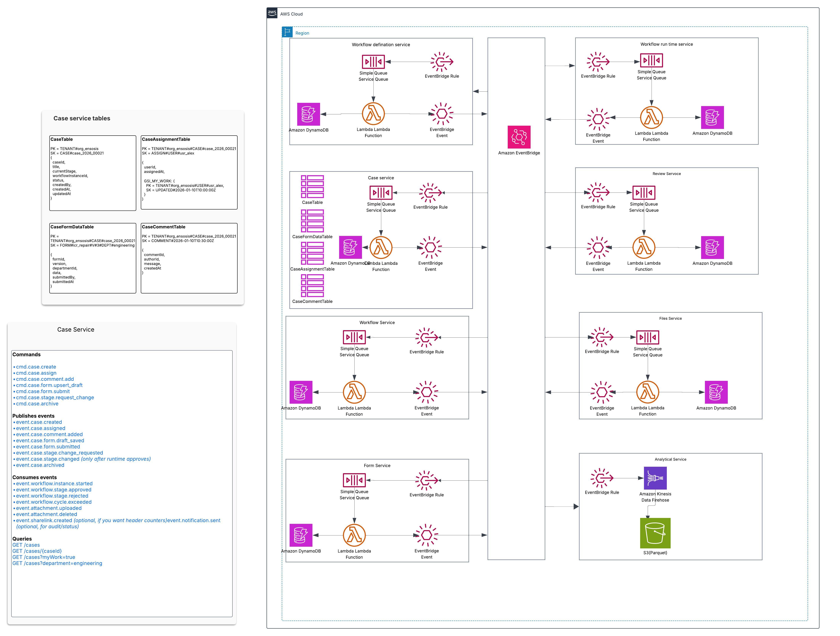Viewport: 840px width, 636px height.
Task: Click event.case.form.submitted entry
Action: (x=48, y=446)
